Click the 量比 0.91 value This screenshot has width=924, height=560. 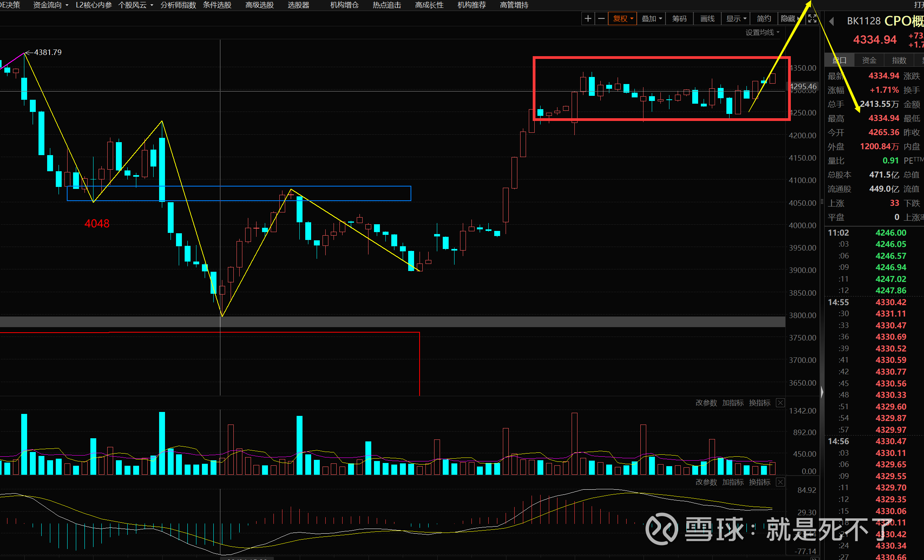891,161
